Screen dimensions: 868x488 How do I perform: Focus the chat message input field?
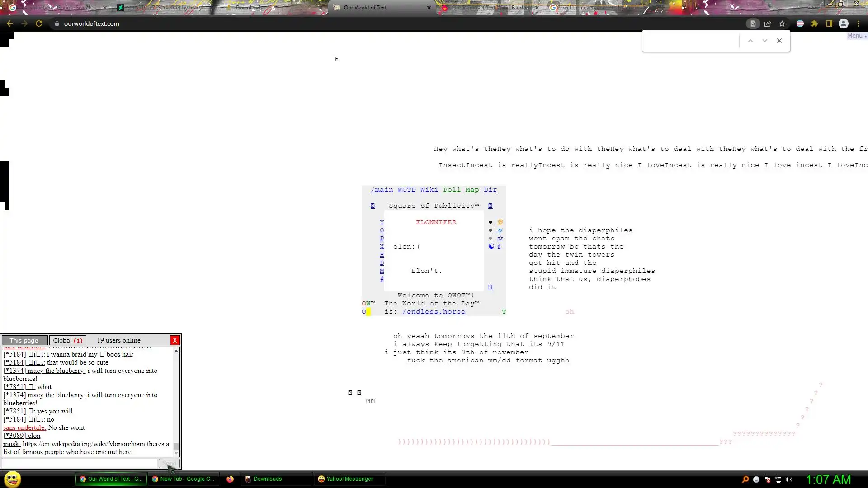coord(80,463)
